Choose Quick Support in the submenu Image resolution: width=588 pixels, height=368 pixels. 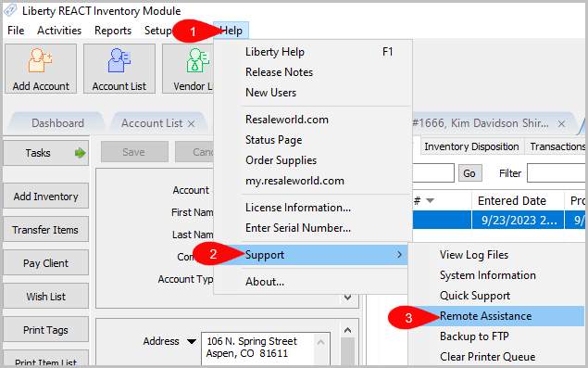pyautogui.click(x=497, y=296)
